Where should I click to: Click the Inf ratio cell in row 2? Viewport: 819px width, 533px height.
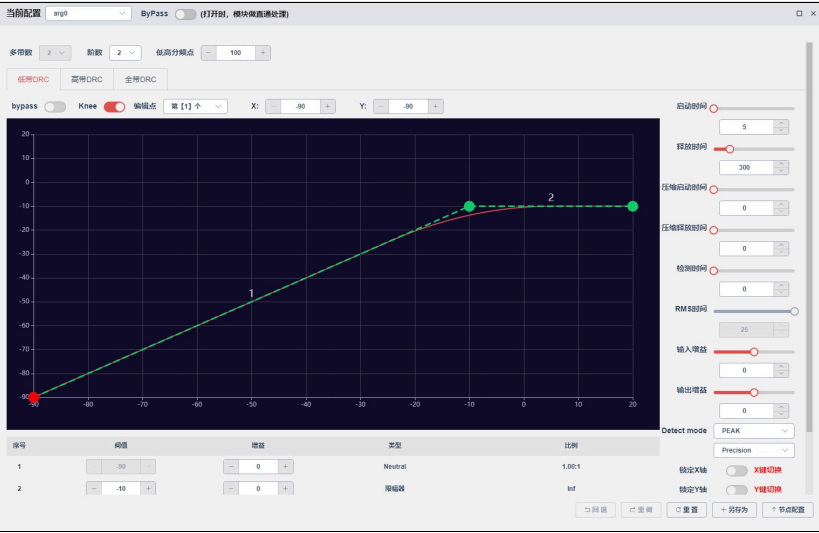[x=571, y=489]
